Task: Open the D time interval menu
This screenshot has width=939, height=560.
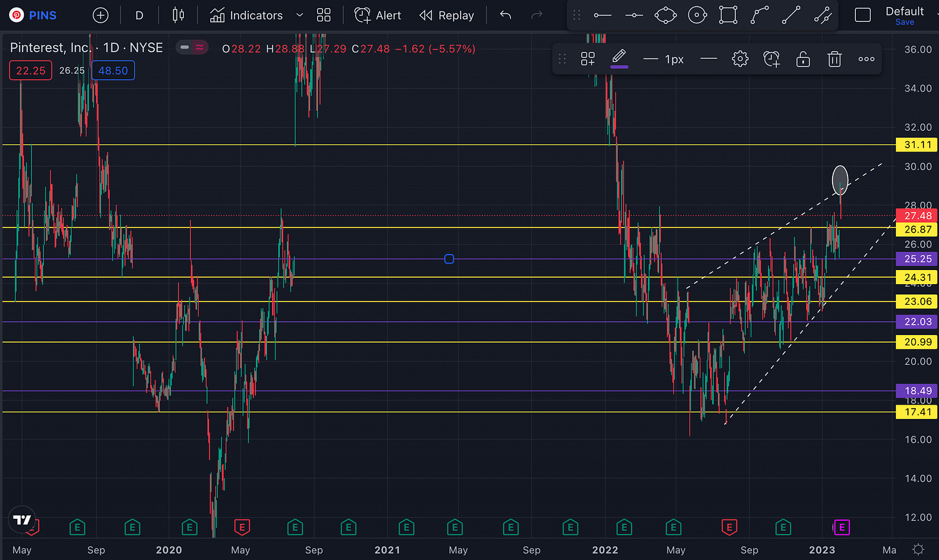Action: 139,15
